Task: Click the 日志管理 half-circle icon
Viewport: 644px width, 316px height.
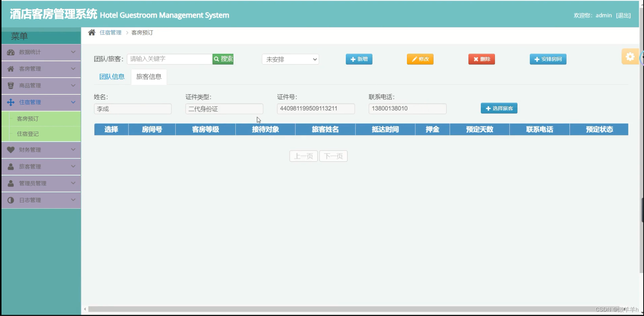Action: point(11,200)
